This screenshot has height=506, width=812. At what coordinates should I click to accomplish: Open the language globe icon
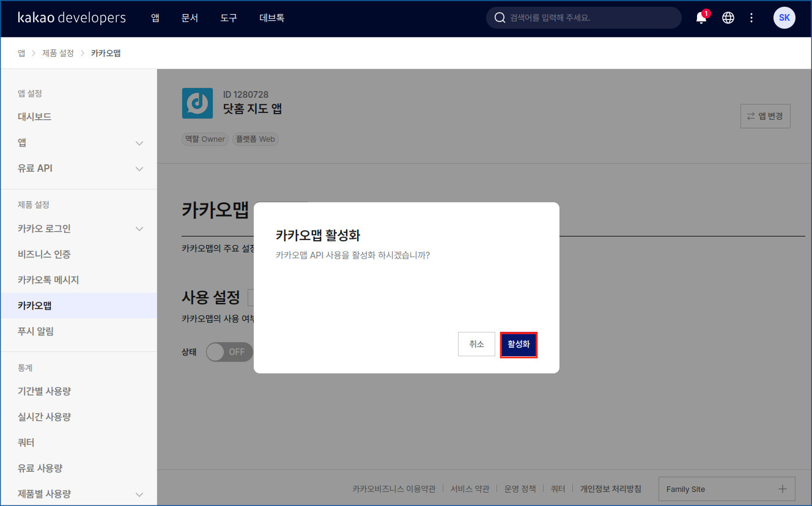coord(728,18)
